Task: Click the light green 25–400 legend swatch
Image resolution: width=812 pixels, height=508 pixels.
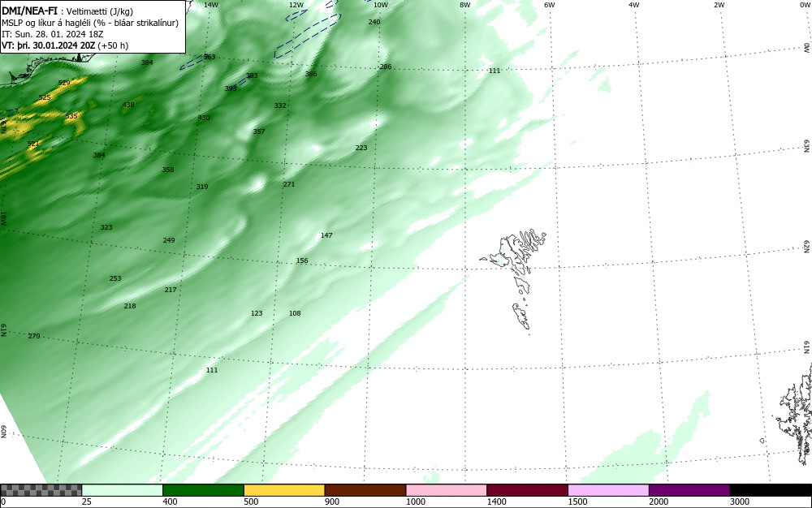Action: pos(123,490)
